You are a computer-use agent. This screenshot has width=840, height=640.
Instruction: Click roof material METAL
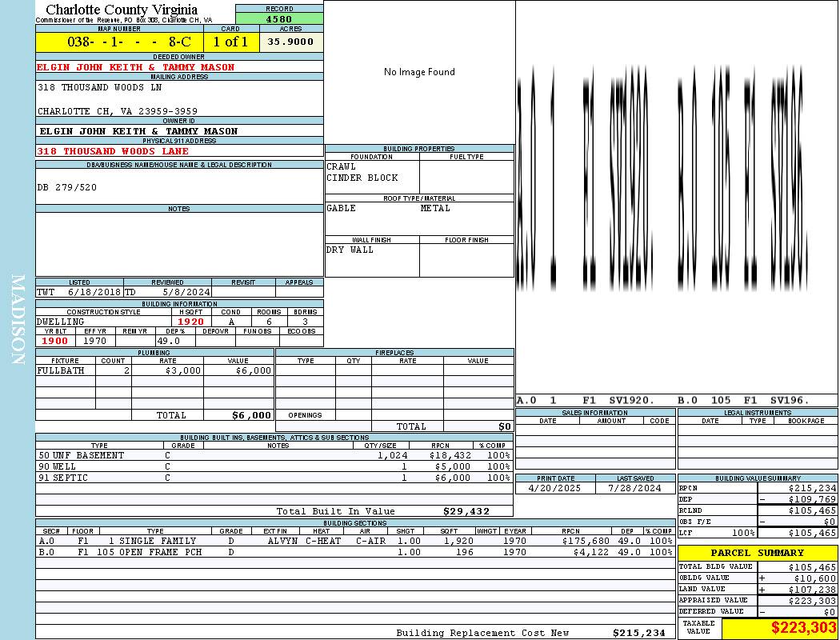pos(435,208)
